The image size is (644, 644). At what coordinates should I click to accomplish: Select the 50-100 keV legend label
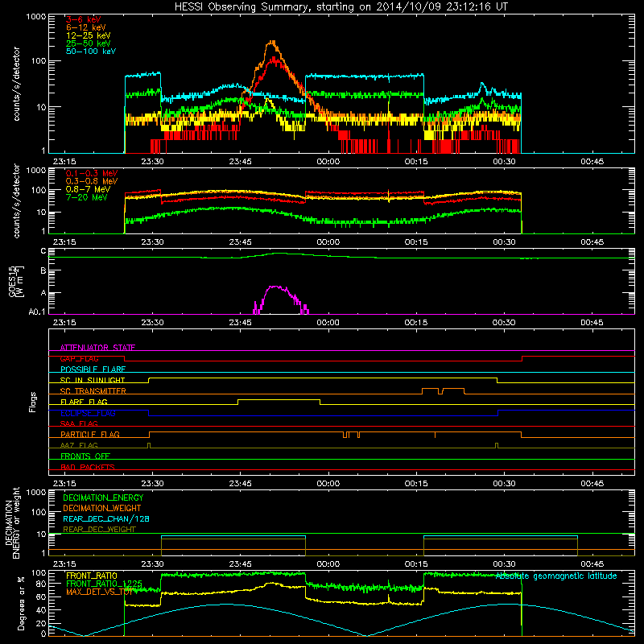click(91, 52)
